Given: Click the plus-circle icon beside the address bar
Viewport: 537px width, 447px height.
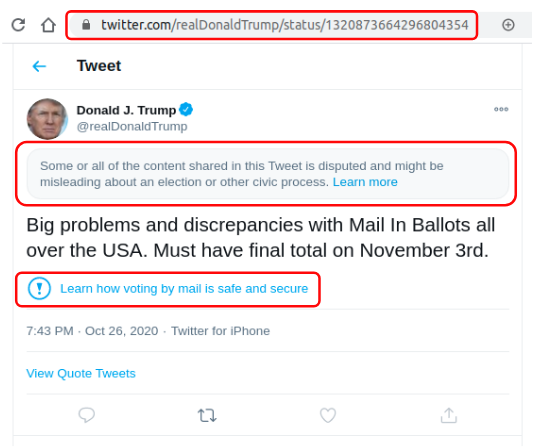Looking at the screenshot, I should pos(508,25).
